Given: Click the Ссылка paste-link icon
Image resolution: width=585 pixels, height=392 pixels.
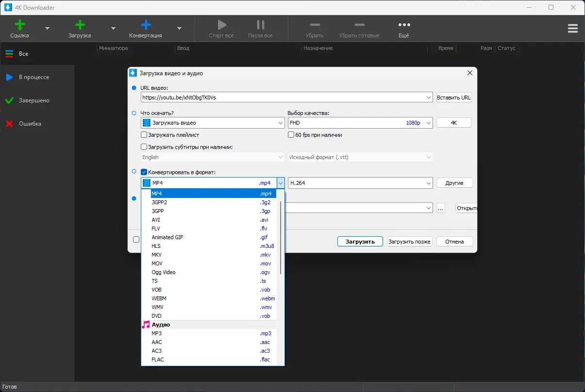Looking at the screenshot, I should pyautogui.click(x=19, y=24).
